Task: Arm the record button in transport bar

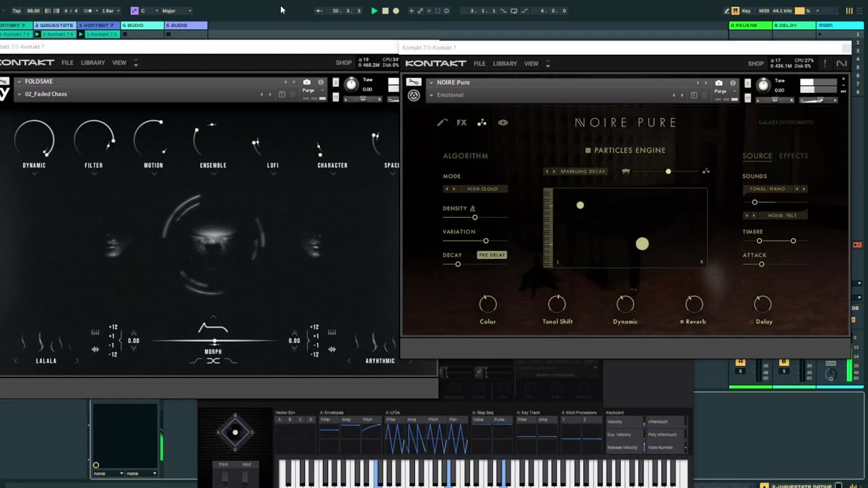Action: tap(396, 11)
